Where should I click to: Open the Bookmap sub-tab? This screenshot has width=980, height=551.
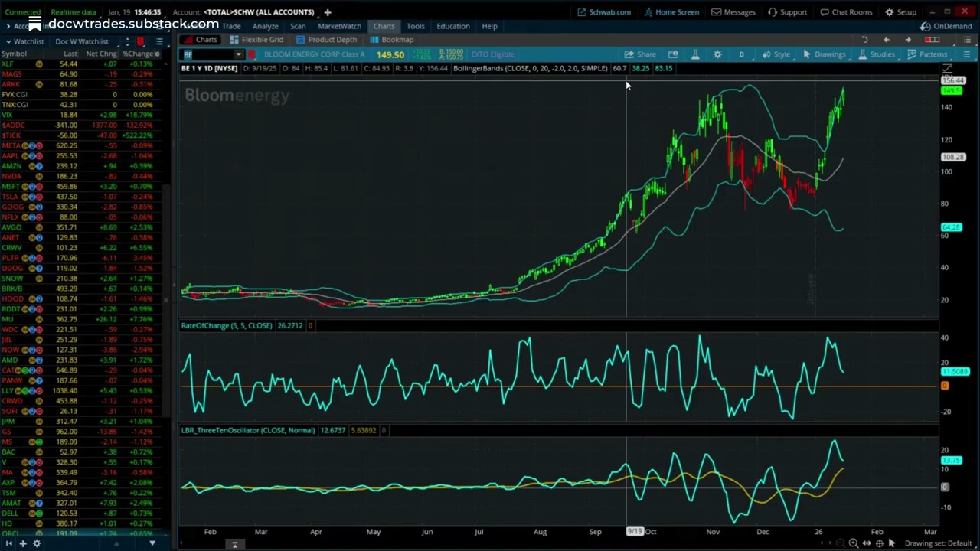[x=391, y=40]
